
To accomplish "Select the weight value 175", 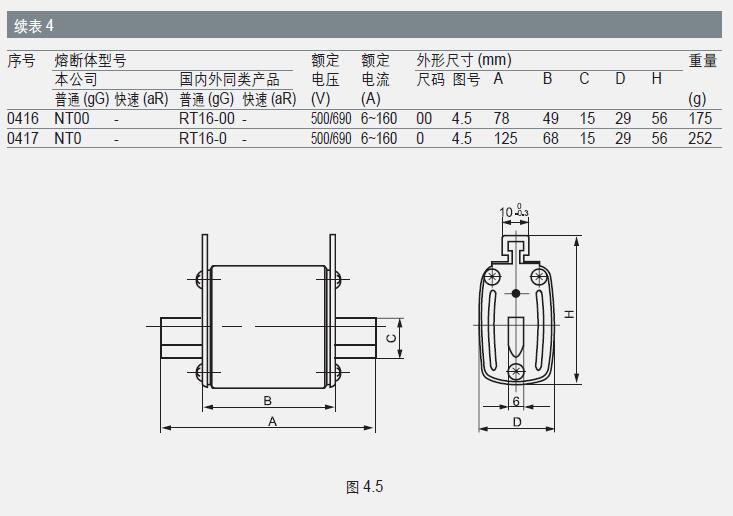I will click(701, 119).
